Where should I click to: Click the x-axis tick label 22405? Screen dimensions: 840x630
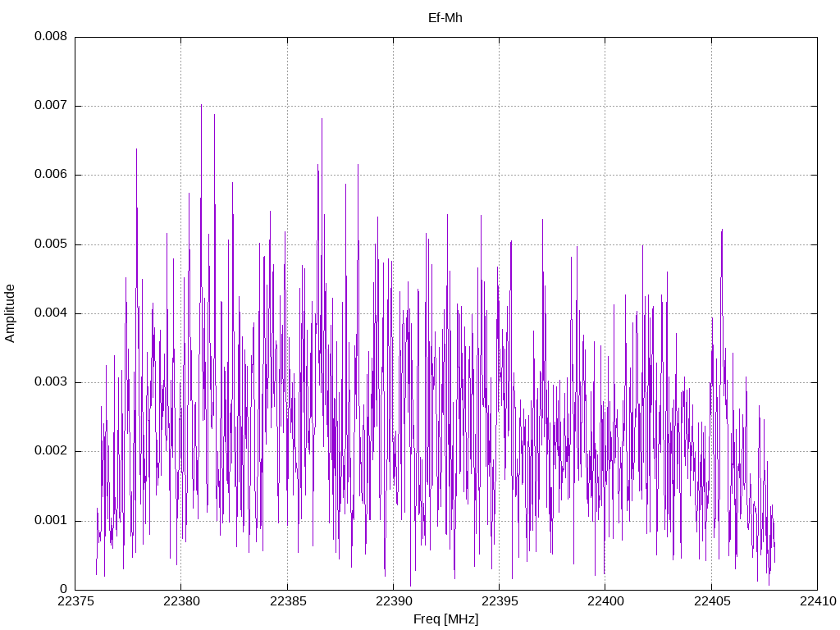click(x=712, y=601)
